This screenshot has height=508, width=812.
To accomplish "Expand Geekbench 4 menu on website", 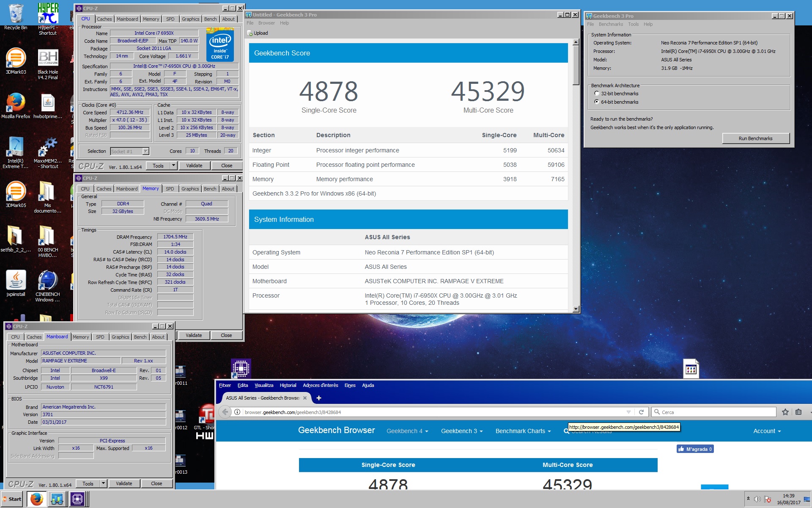I will 407,431.
